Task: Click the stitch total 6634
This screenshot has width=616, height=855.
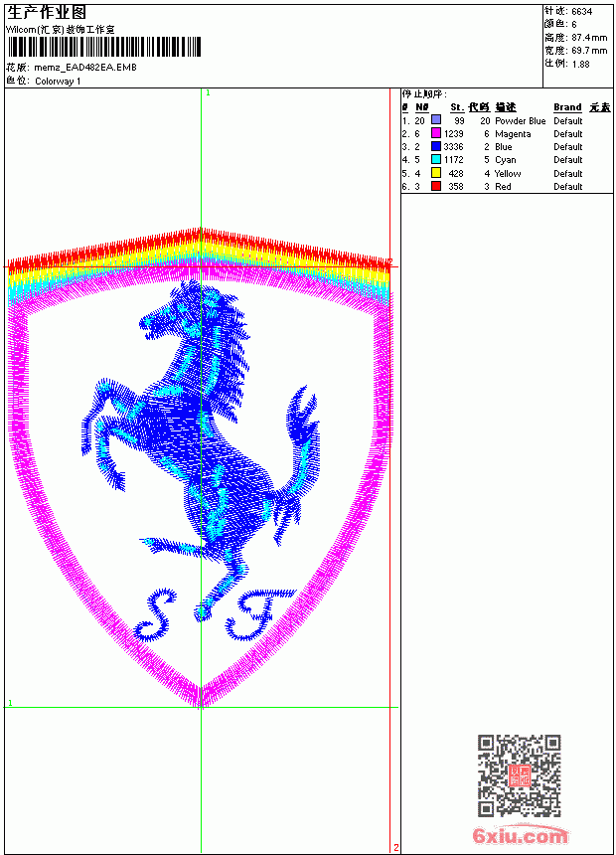Action: (581, 12)
